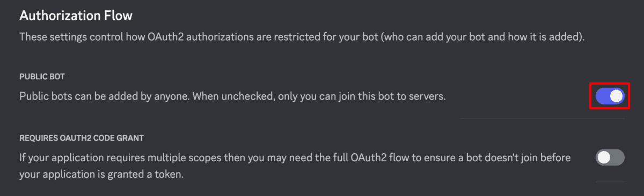Click the knob of the code grant switch
The image size is (644, 196).
[x=604, y=157]
